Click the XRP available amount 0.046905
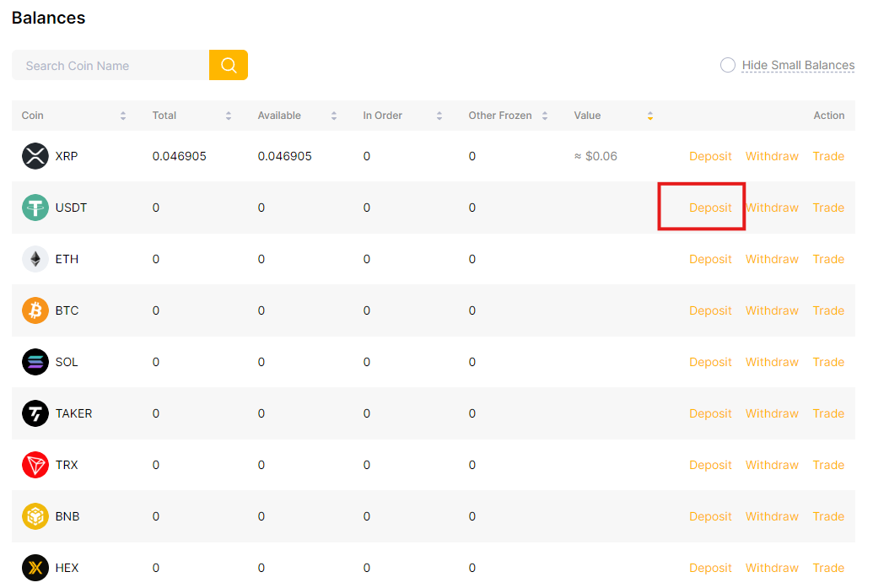 [284, 156]
